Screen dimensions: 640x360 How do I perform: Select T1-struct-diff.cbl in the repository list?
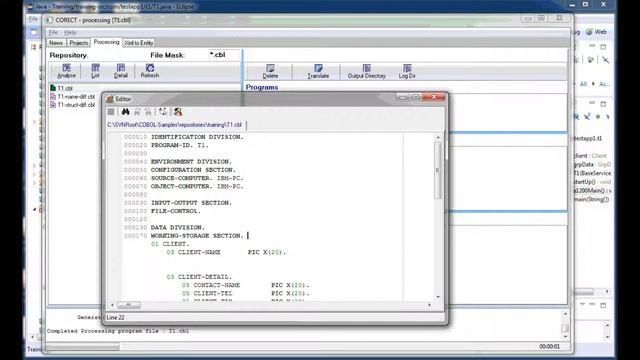(72, 105)
